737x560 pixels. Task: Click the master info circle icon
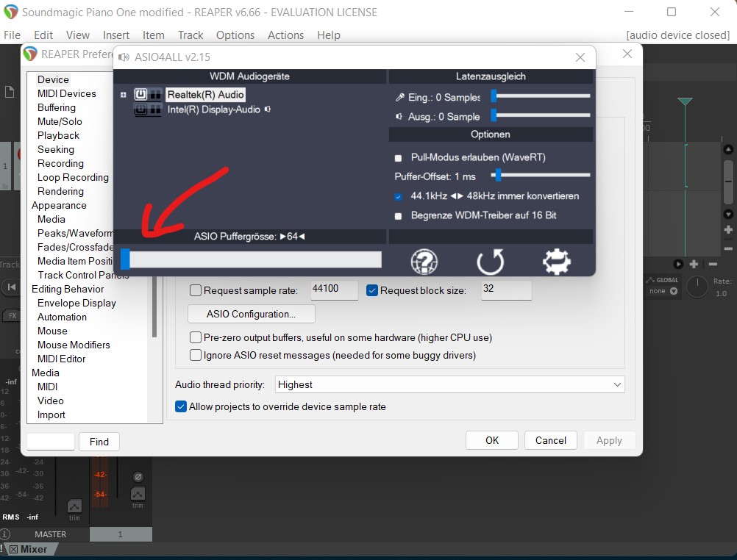[x=5, y=534]
